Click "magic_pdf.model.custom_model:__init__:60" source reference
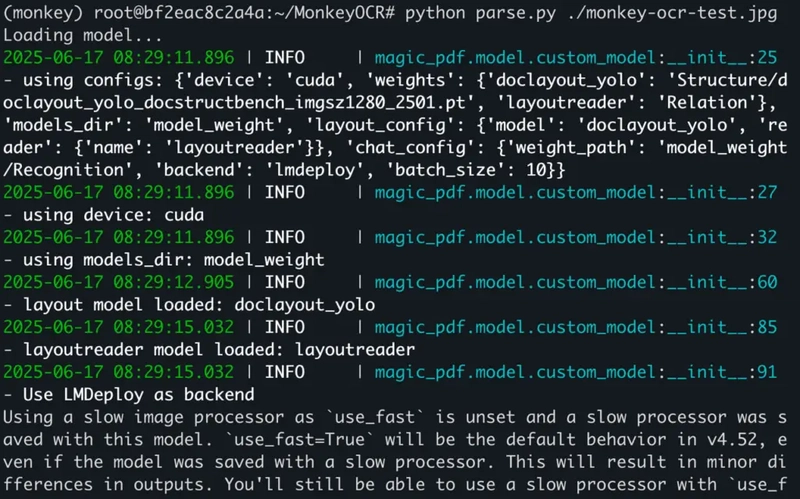 pos(576,282)
